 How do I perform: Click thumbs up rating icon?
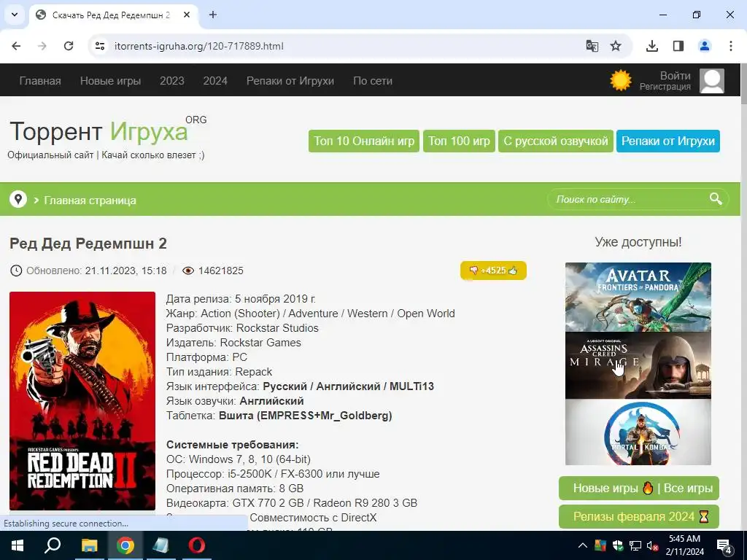[513, 271]
